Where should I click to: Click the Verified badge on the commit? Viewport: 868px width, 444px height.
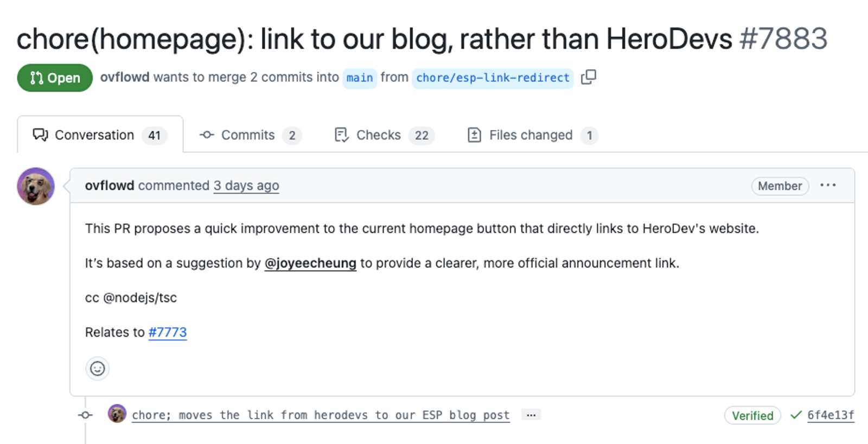coord(752,416)
